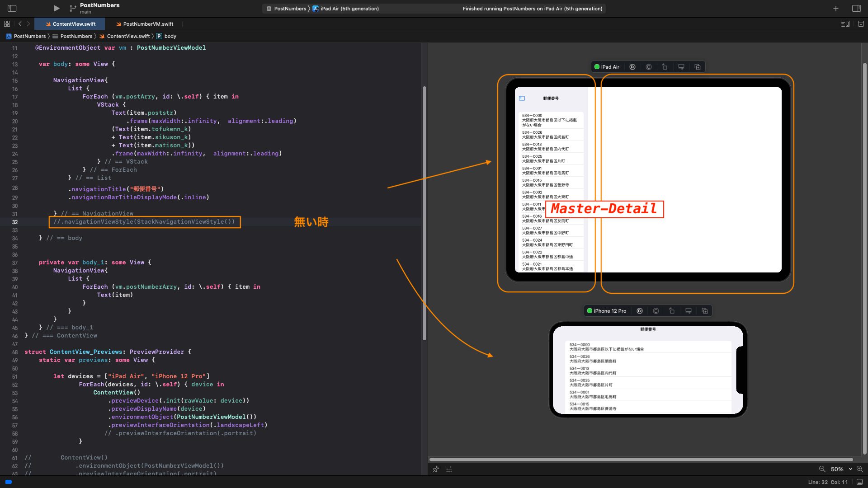
Task: Select row 534-0026 in iPhone preview list
Action: [648, 359]
